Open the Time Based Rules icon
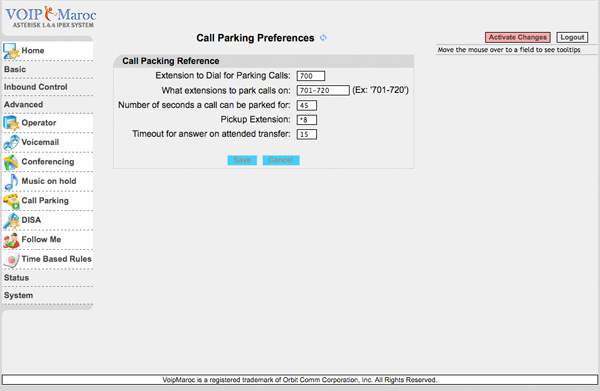Screen dimensions: 600x391 [x=11, y=260]
